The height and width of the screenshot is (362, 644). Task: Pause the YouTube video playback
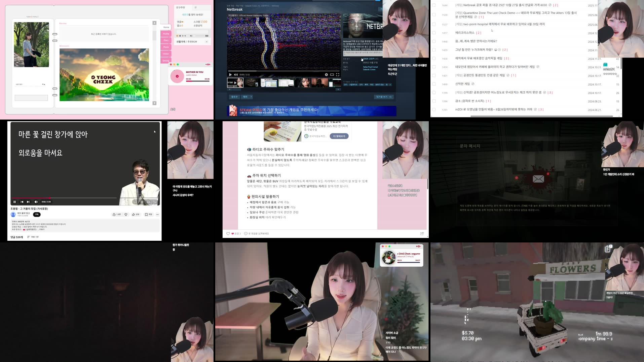14,202
